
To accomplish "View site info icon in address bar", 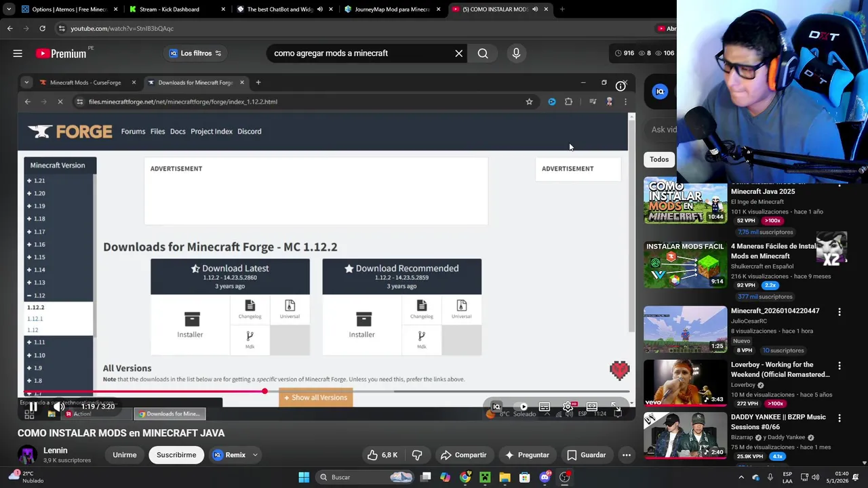I will [62, 28].
